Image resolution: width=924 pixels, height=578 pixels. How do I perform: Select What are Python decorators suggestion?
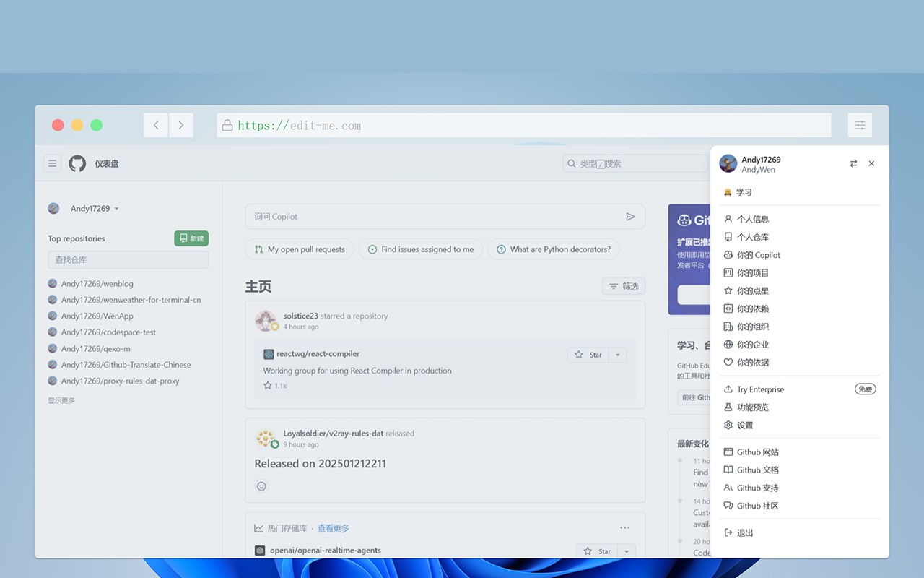(554, 249)
